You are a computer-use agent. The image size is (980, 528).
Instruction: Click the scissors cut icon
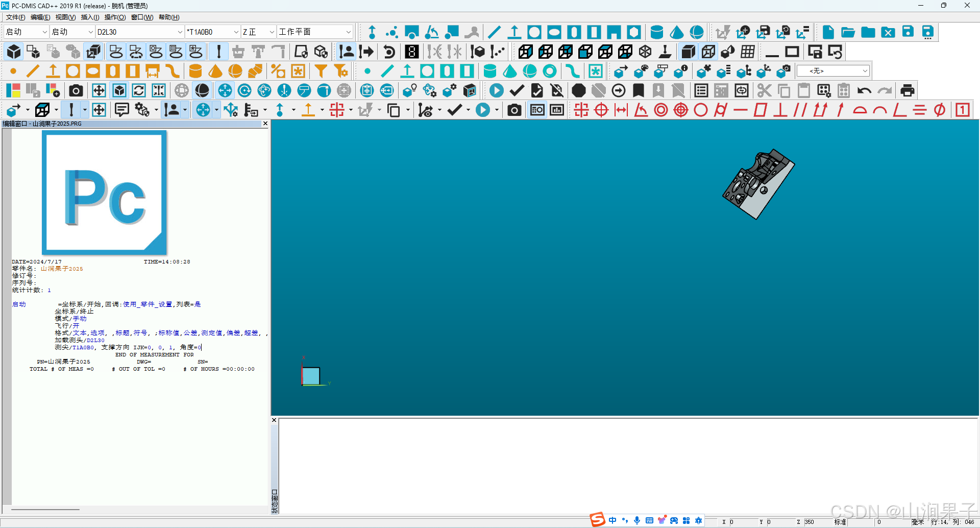(764, 90)
